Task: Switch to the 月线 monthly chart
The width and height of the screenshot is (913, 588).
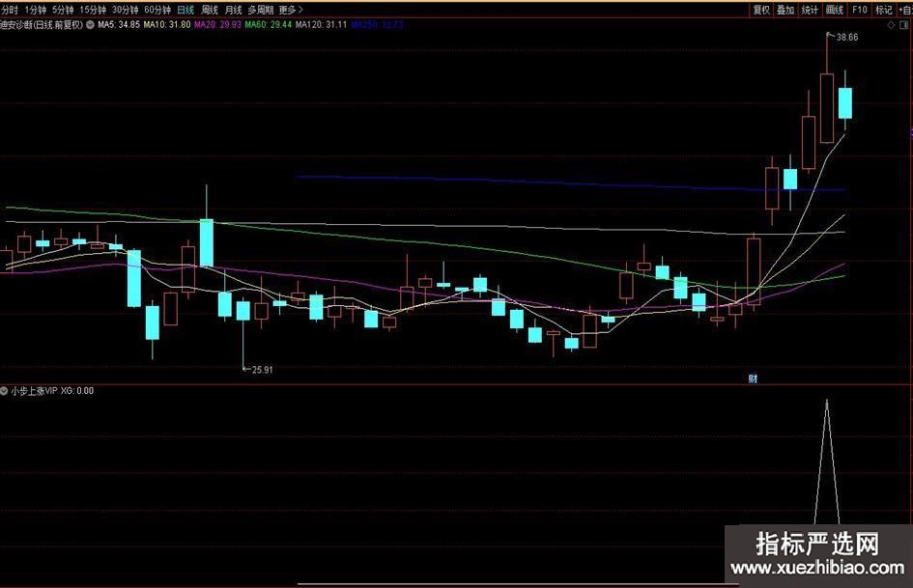Action: click(234, 10)
